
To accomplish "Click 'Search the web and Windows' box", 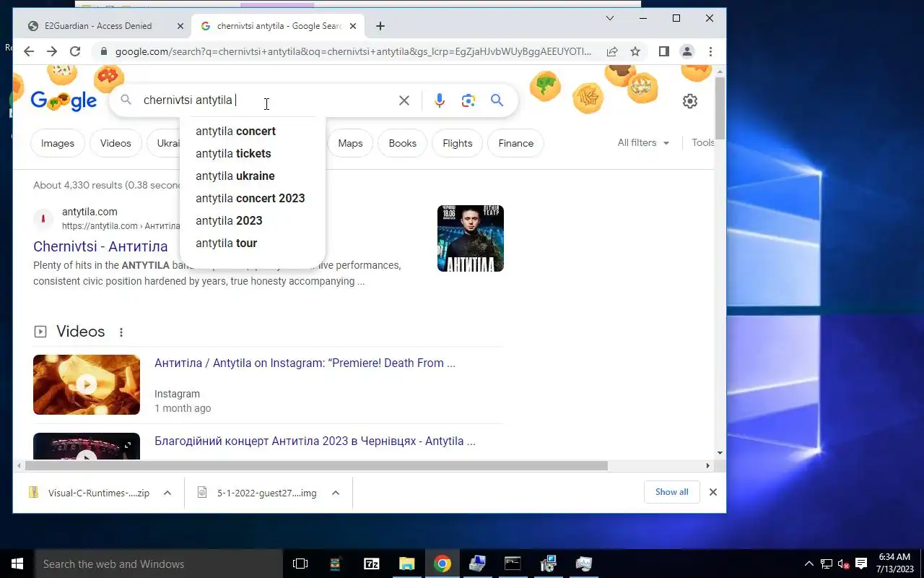I will point(158,564).
